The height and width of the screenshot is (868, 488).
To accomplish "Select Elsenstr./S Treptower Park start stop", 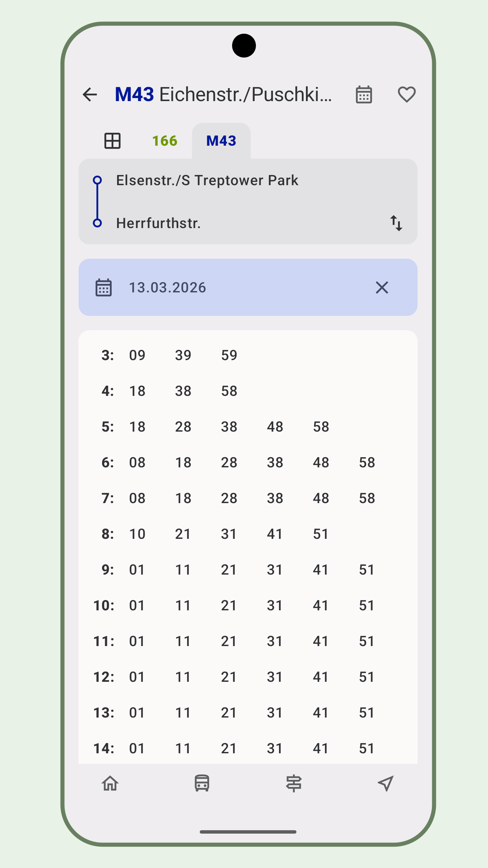I will click(x=207, y=180).
